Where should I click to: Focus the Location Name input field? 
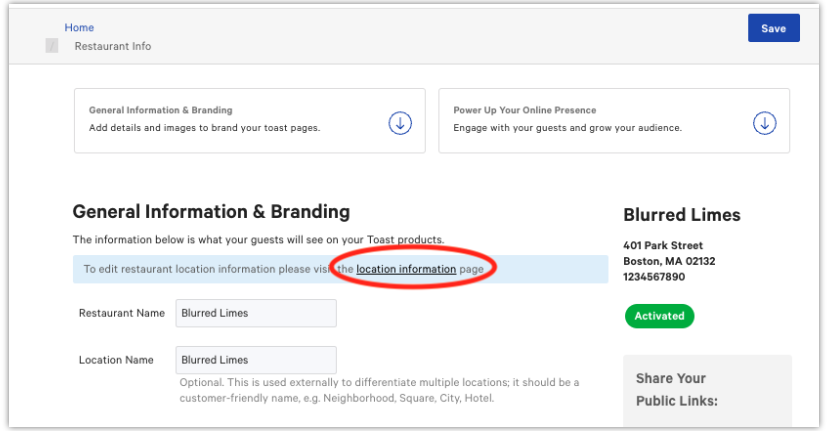[256, 360]
